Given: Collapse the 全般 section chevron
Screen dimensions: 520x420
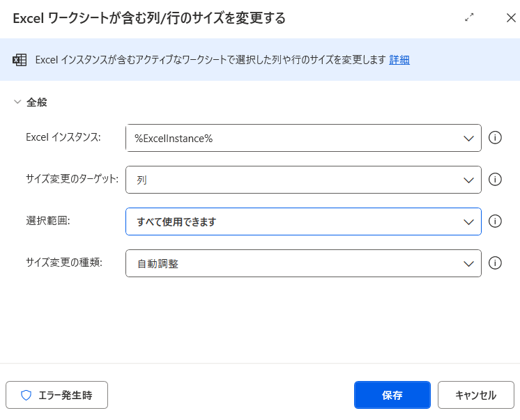Looking at the screenshot, I should click(x=17, y=102).
